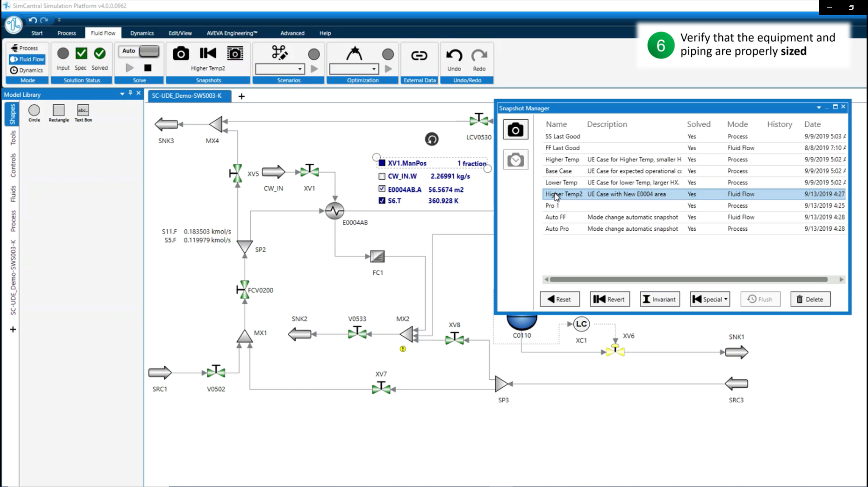
Task: Toggle the CW_IN.W checkbox
Action: pyautogui.click(x=382, y=176)
